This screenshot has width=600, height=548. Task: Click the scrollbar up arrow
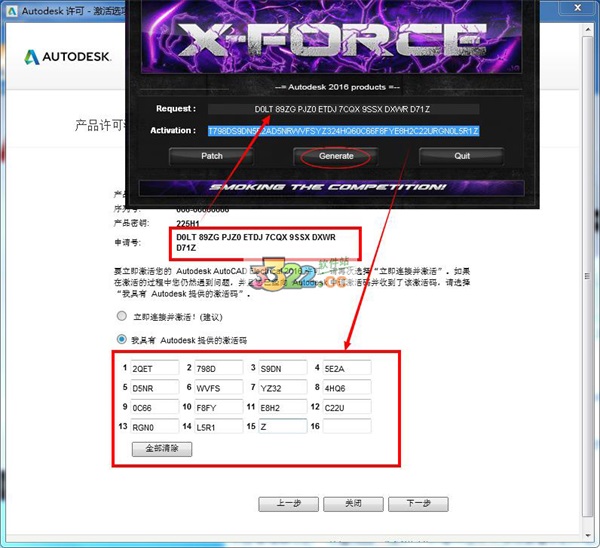coord(588,29)
